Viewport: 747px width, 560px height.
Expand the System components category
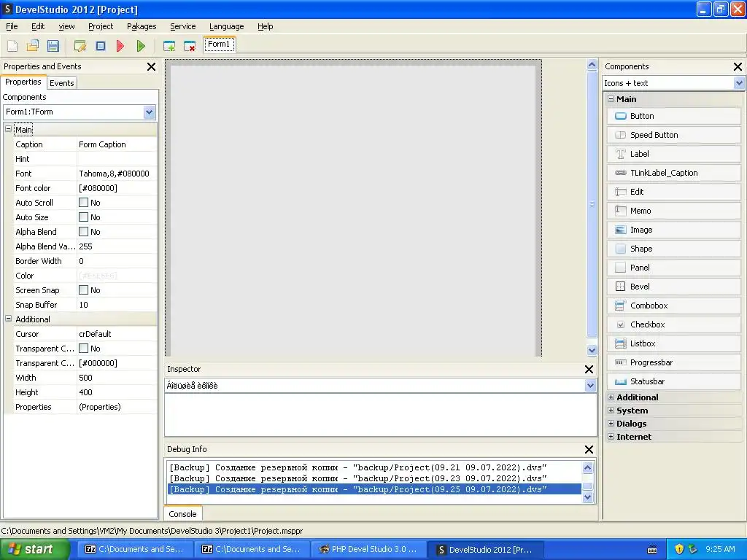point(611,410)
